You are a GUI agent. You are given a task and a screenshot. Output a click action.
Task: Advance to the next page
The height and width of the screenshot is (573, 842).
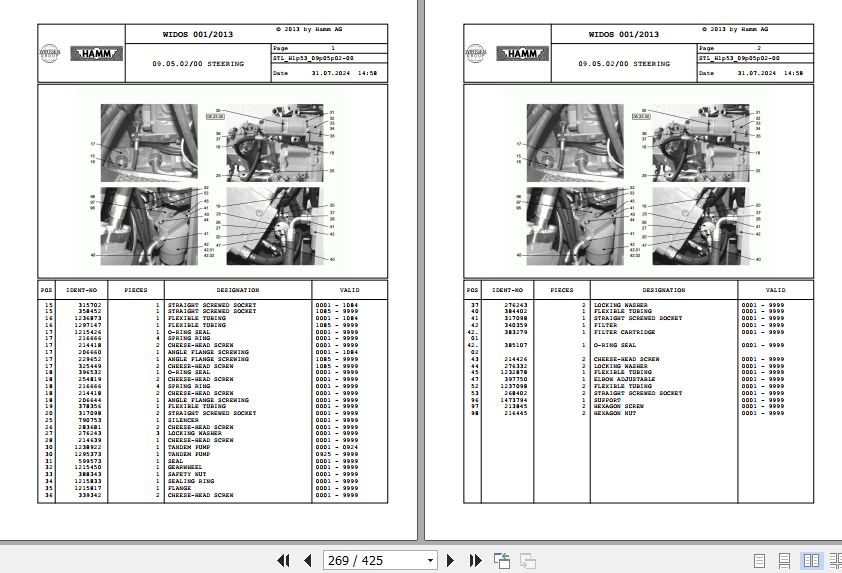point(450,561)
